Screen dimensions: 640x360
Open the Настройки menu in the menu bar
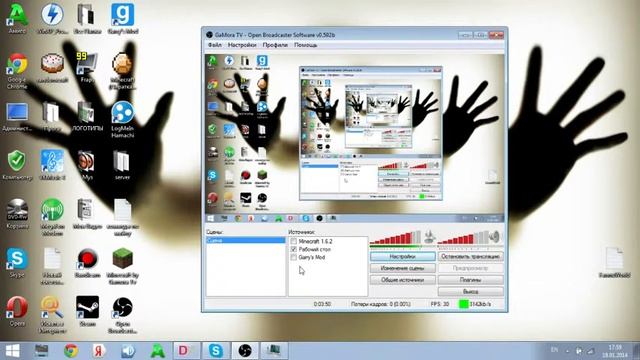point(242,45)
